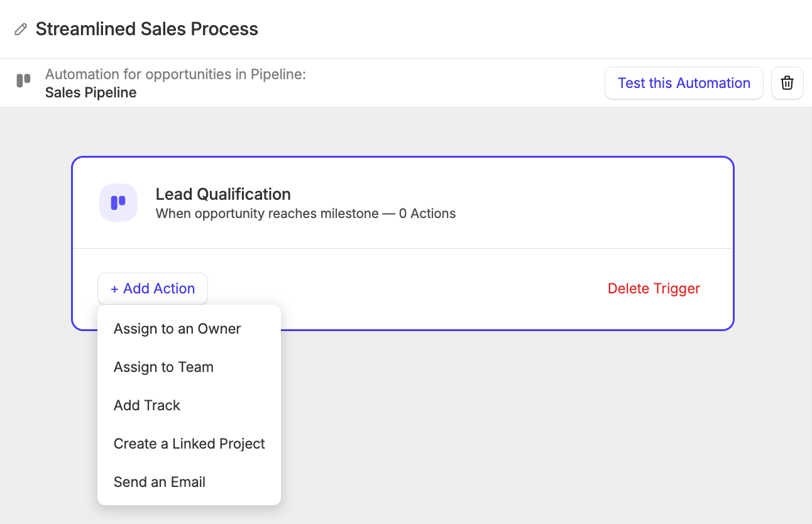Select Create a Linked Project

(189, 444)
